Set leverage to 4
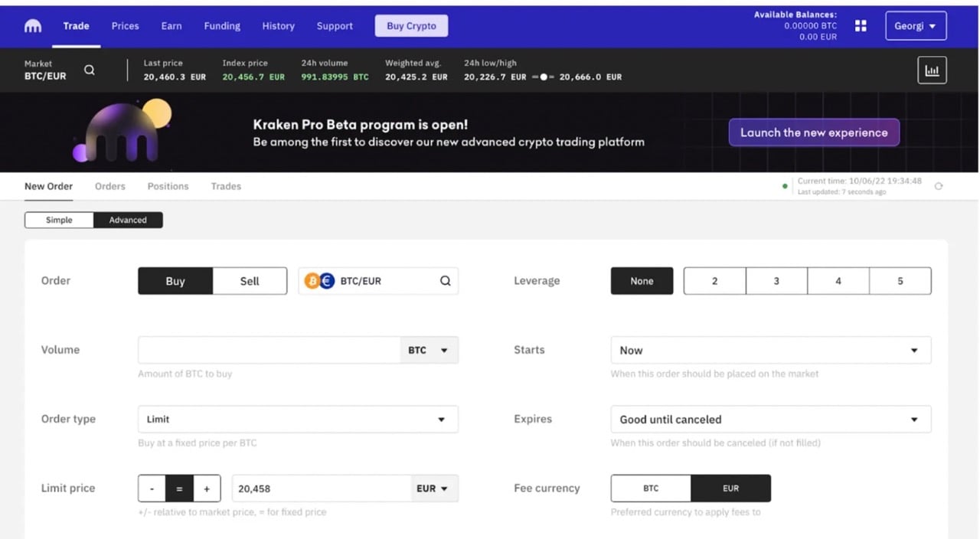The width and height of the screenshot is (980, 539). pos(838,281)
